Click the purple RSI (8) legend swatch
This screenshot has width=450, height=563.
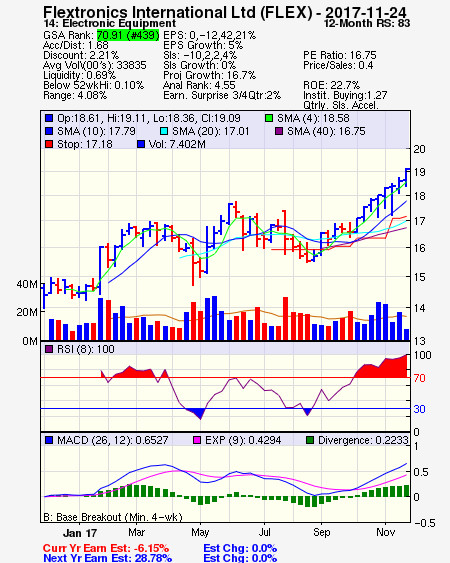tap(49, 349)
